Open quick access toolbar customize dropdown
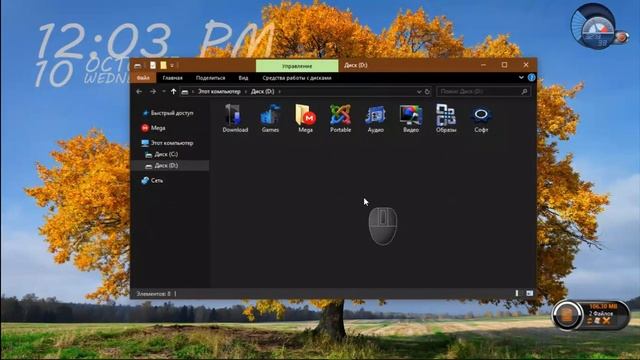This screenshot has height=360, width=640. [x=172, y=65]
